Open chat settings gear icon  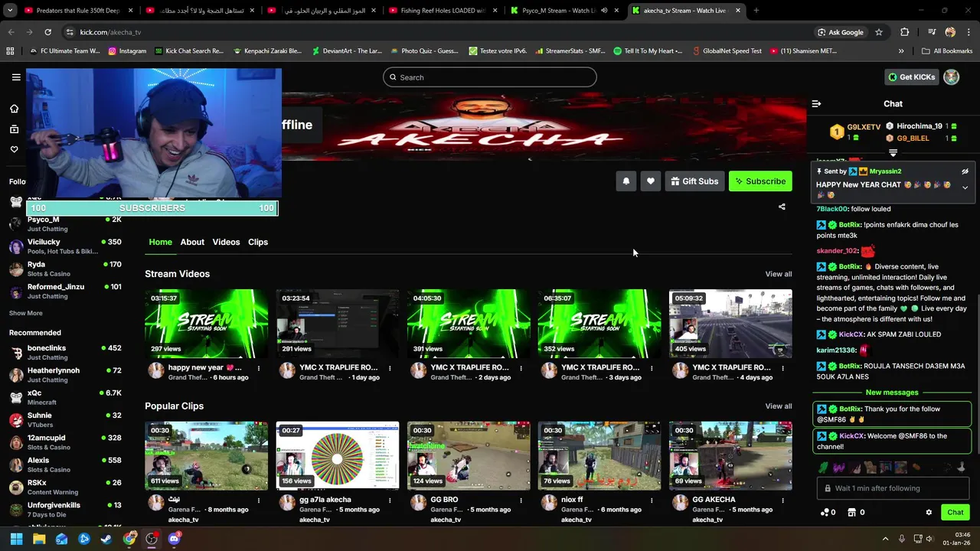click(929, 513)
